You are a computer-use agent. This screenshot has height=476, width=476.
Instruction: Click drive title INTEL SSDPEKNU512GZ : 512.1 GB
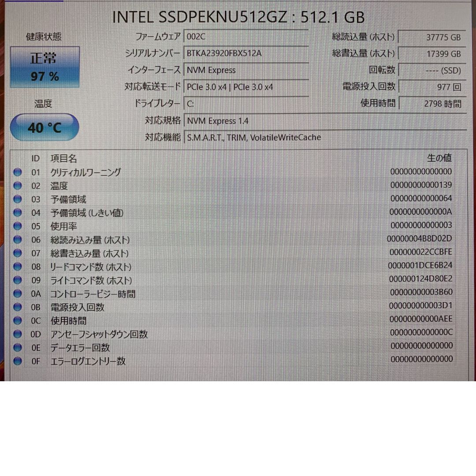[238, 17]
